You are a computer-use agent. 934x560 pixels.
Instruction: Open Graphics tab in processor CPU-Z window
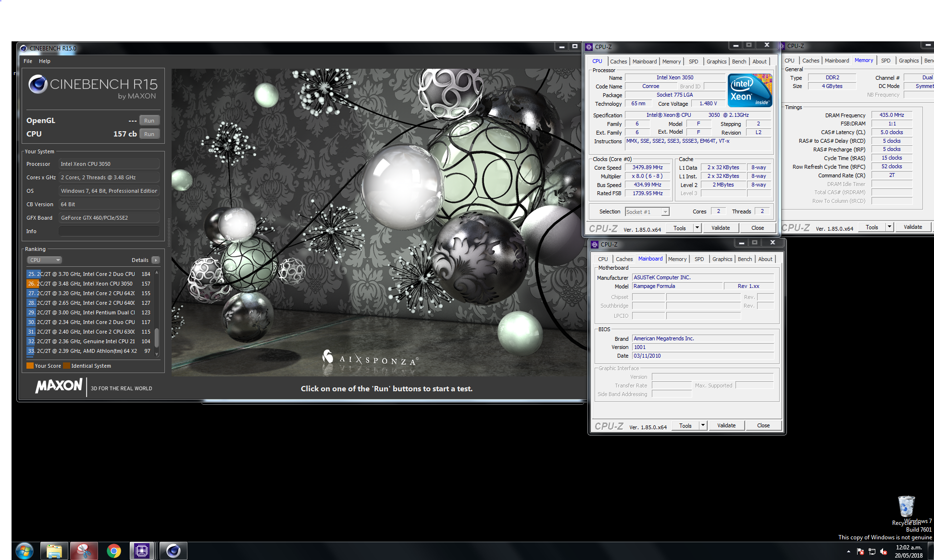(x=716, y=62)
